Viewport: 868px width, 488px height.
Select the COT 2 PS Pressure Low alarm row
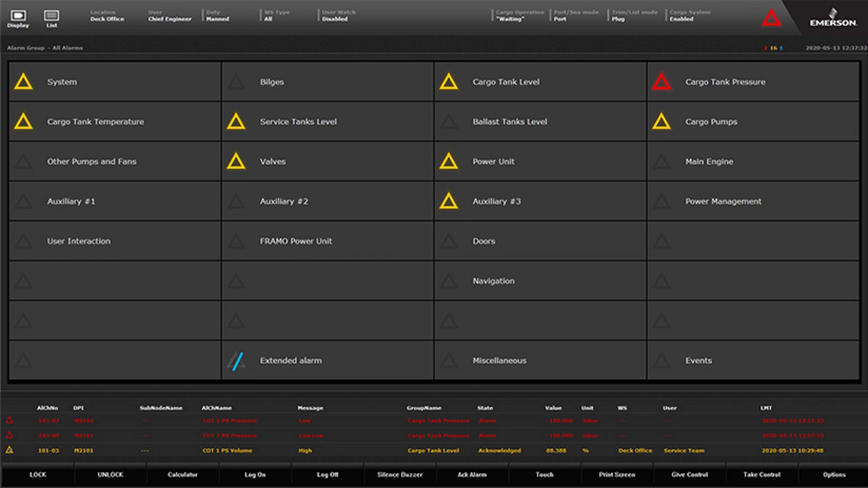(230, 421)
